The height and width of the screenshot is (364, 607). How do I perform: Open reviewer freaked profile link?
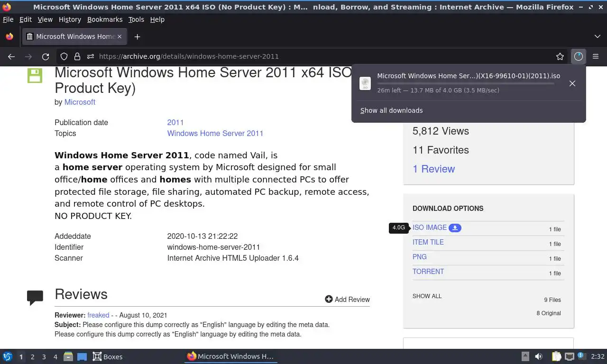[98, 315]
